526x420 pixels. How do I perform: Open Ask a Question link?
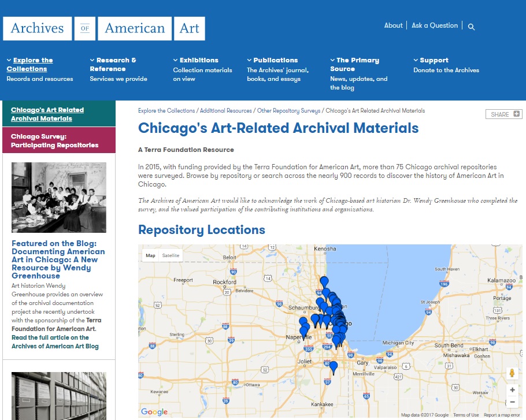tap(435, 25)
